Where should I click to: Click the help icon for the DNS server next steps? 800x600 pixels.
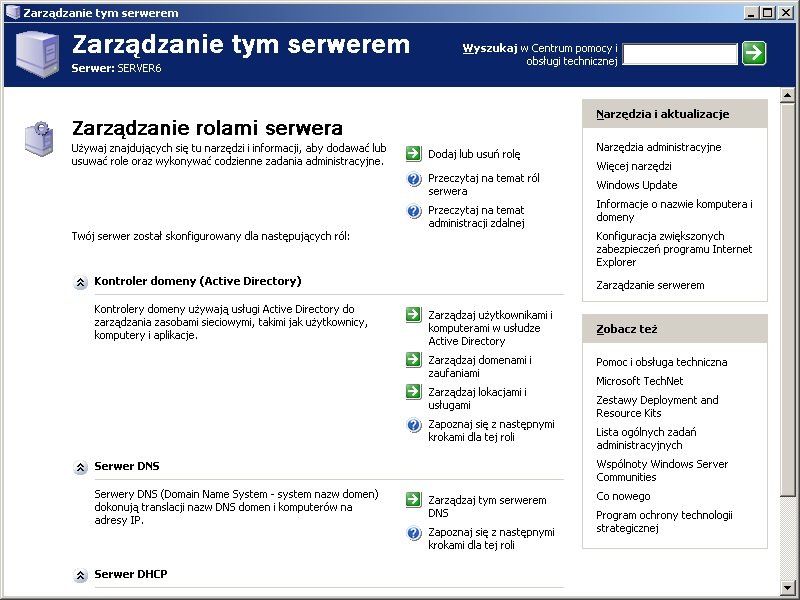[x=414, y=533]
